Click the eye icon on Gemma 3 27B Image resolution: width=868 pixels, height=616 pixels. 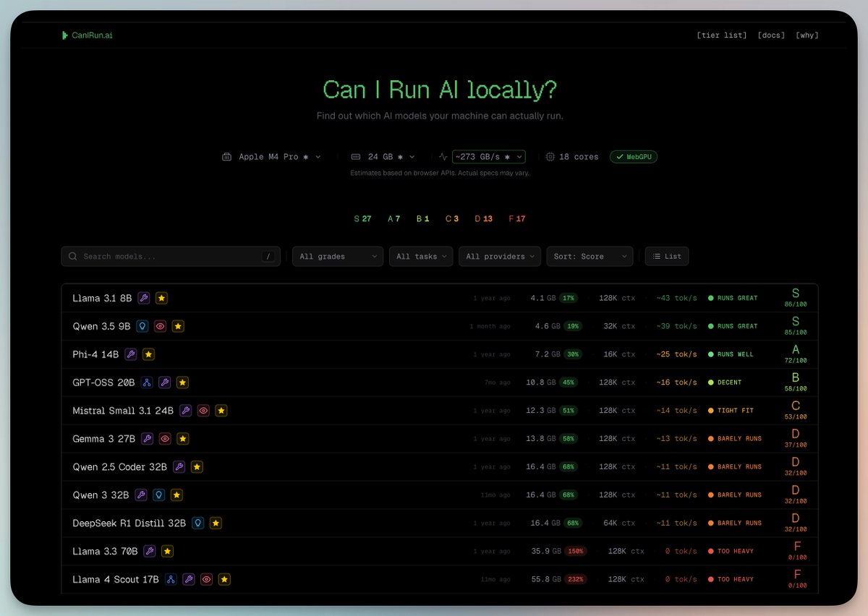pos(165,439)
